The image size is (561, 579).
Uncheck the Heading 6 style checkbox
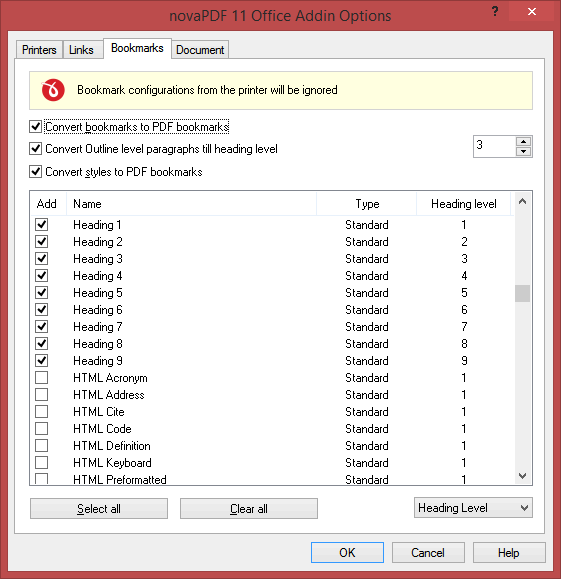[x=41, y=309]
